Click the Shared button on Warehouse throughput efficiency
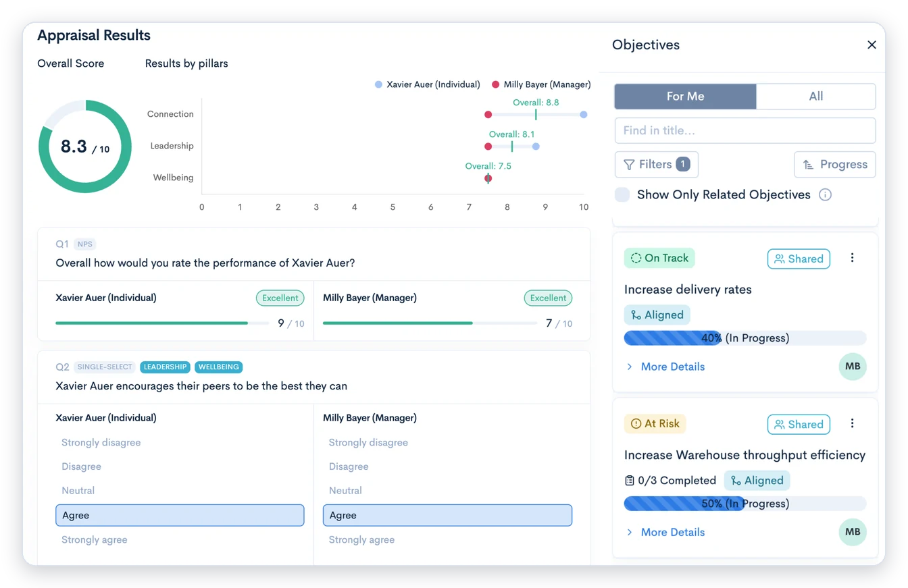Image resolution: width=908 pixels, height=588 pixels. pyautogui.click(x=799, y=424)
